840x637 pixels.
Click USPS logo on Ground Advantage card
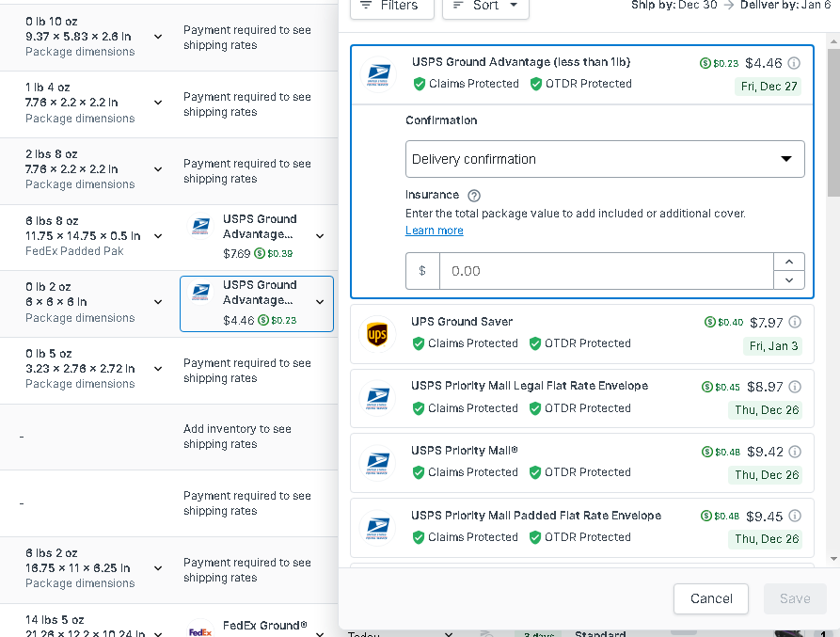[x=378, y=74]
